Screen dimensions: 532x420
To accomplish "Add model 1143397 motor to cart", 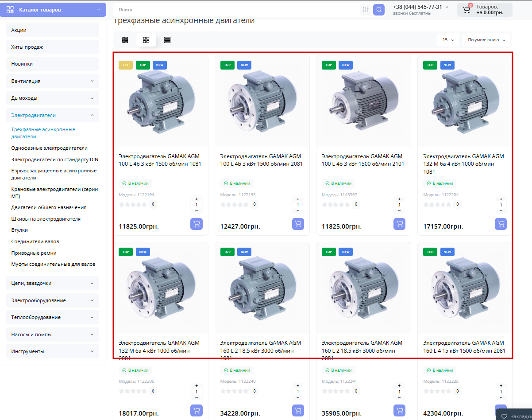I will [x=399, y=224].
